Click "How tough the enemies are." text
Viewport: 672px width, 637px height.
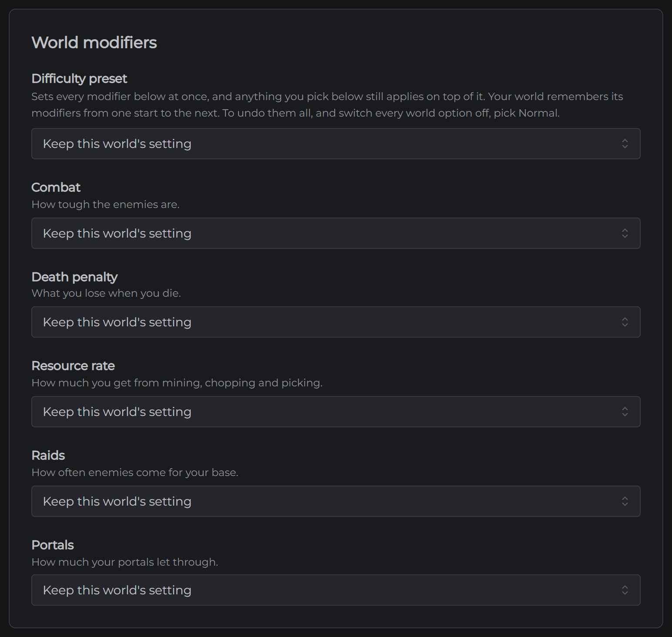[105, 205]
